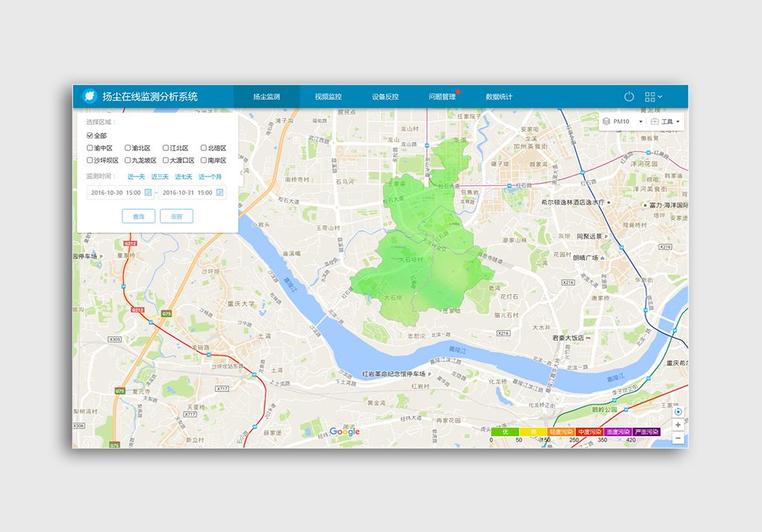Open calendar picker for end date
Image resolution: width=762 pixels, height=532 pixels.
pos(220,193)
